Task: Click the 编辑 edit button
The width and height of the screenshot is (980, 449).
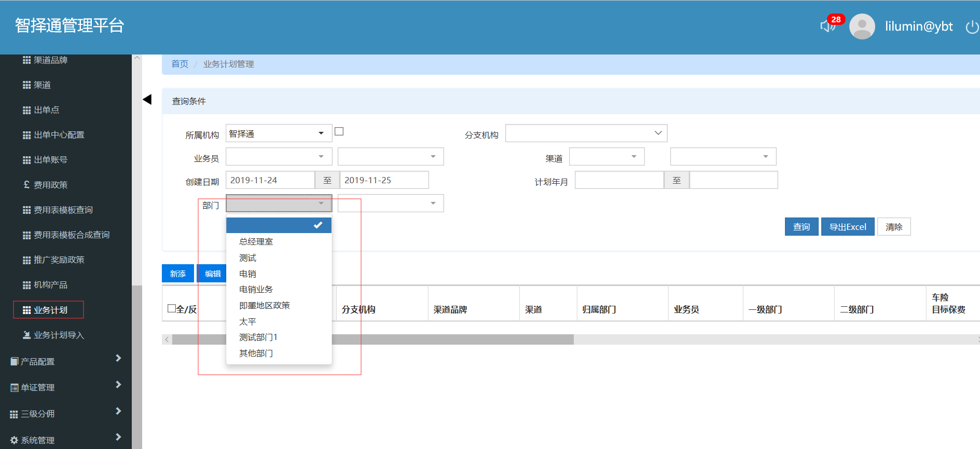Action: click(212, 274)
